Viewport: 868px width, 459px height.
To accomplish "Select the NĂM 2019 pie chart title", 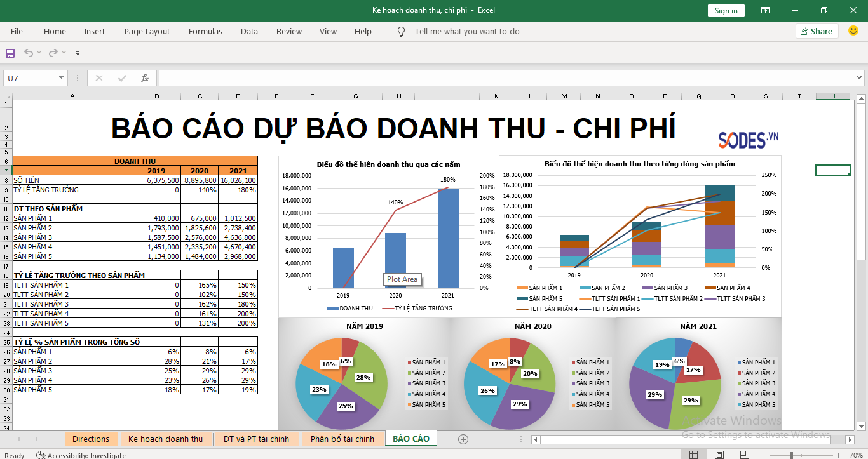I will click(x=365, y=326).
